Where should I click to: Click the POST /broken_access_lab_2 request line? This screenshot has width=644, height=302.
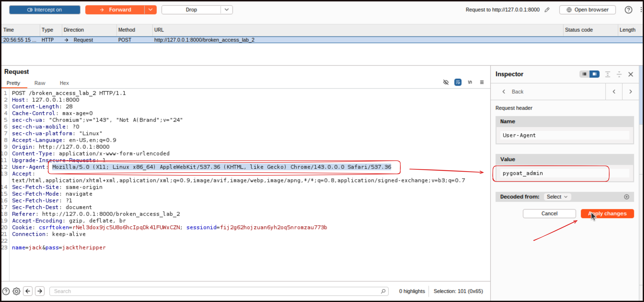pyautogui.click(x=69, y=93)
